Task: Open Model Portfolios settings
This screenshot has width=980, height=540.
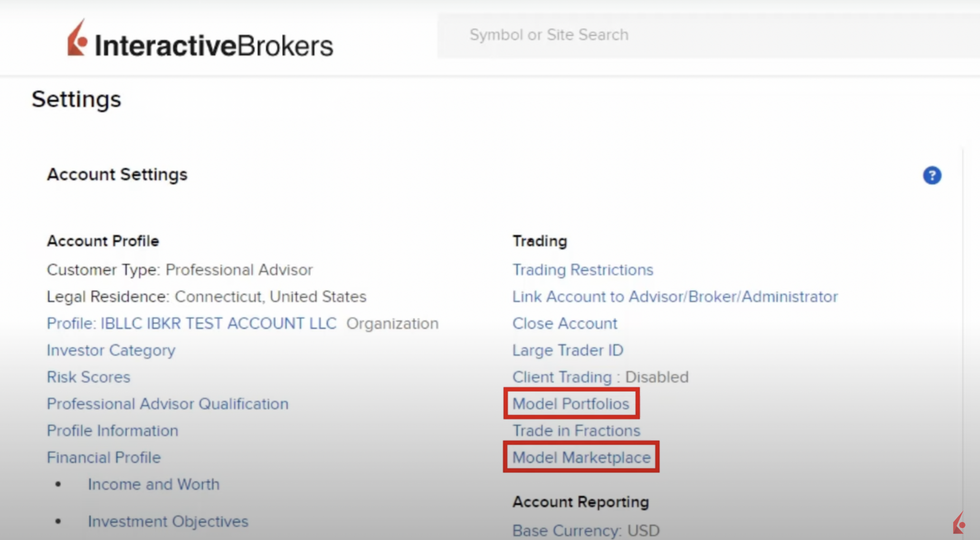Action: click(571, 404)
